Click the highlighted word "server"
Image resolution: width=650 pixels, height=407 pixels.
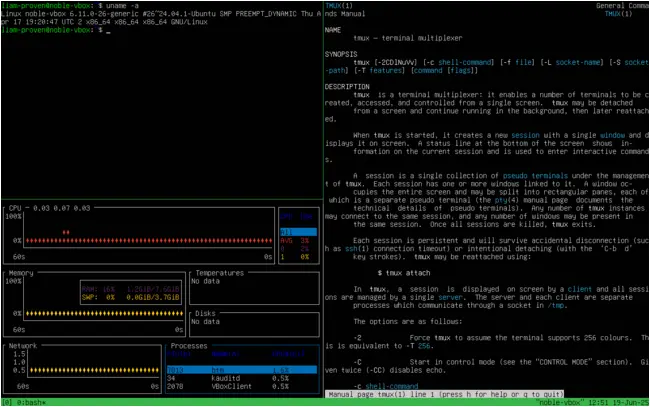tap(450, 298)
